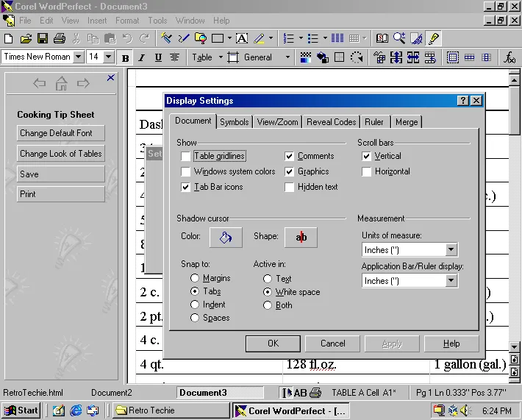Switch to the Ruler tab
The image size is (522, 420).
(x=374, y=122)
